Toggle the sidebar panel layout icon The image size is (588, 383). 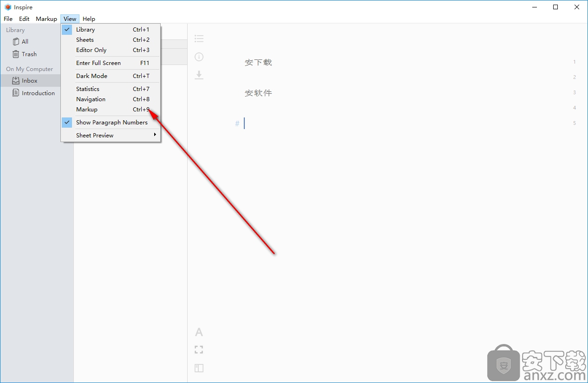tap(199, 368)
